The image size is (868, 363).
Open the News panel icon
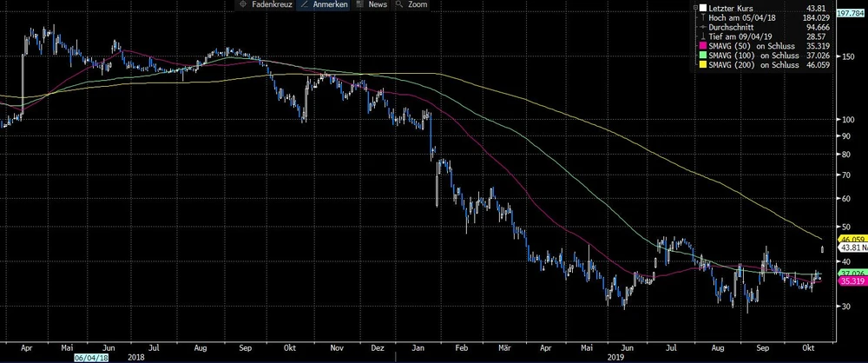[x=362, y=5]
